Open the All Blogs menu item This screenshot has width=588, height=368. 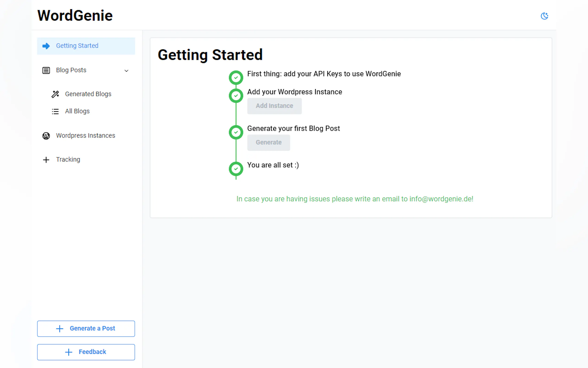pyautogui.click(x=77, y=111)
